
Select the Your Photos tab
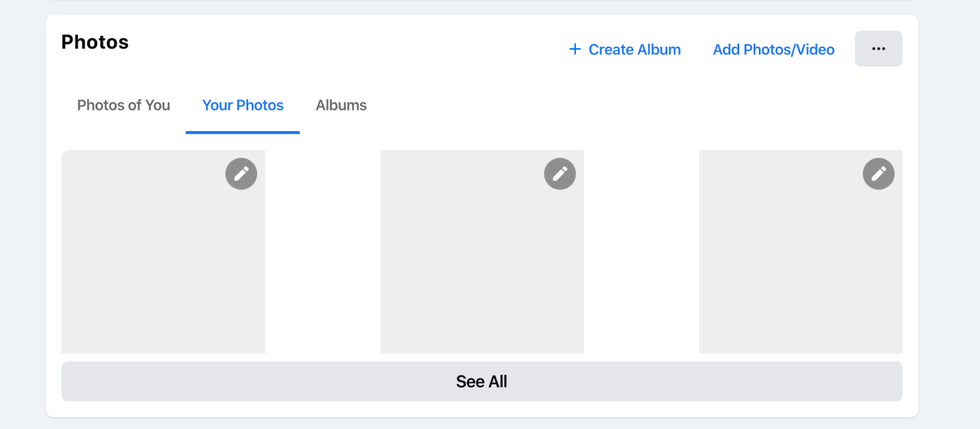[x=243, y=105]
